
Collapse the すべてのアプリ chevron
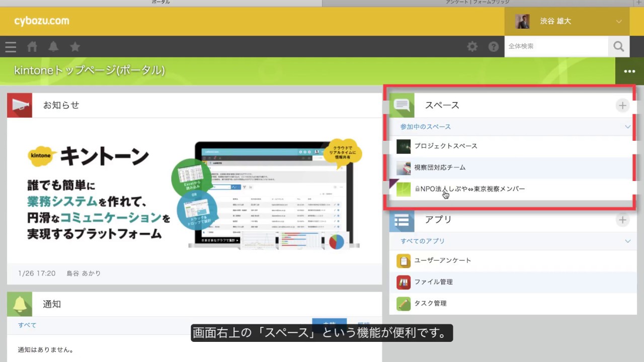pyautogui.click(x=627, y=241)
